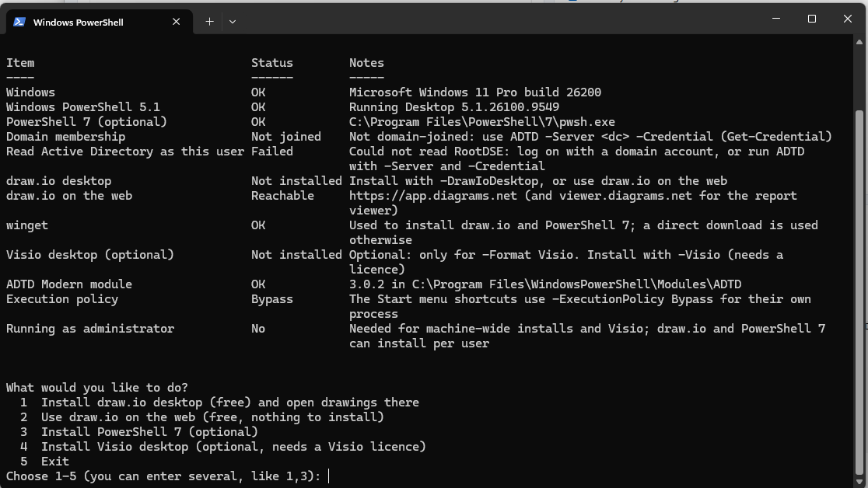
Task: Click 'PowerShell 7 (optional)' in Item column
Action: tap(86, 122)
